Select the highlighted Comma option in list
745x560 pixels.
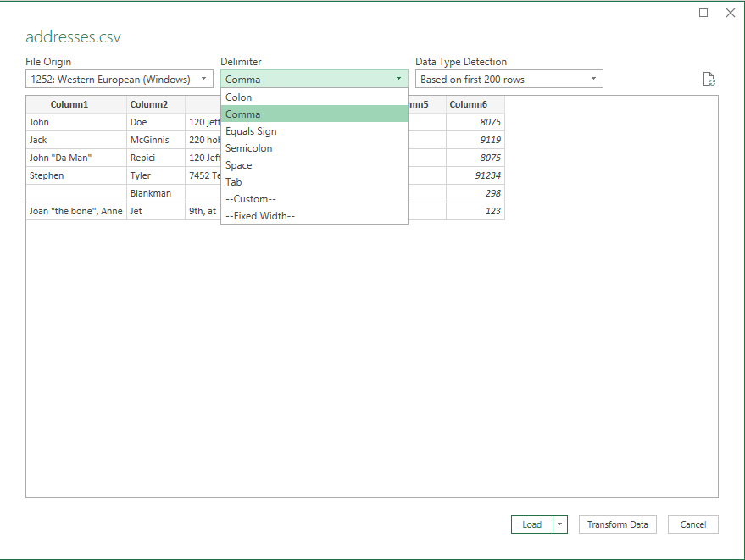[314, 114]
